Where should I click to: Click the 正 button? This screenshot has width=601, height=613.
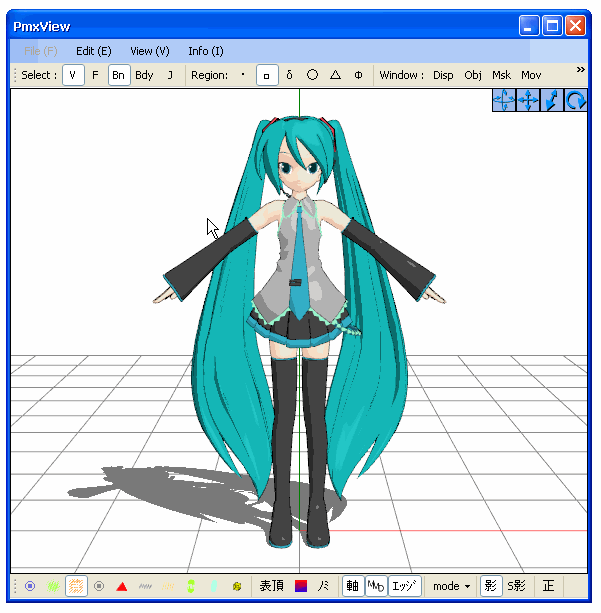(x=549, y=586)
